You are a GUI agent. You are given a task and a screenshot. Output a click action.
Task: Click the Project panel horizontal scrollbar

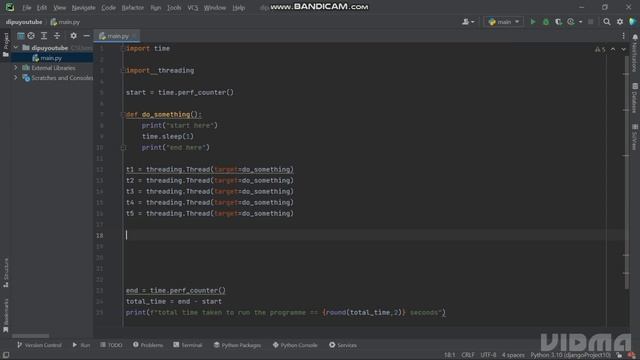click(x=31, y=336)
